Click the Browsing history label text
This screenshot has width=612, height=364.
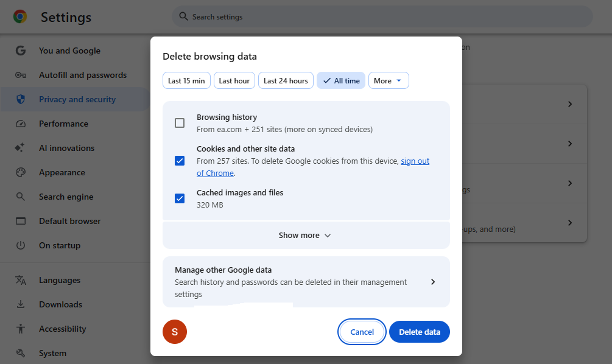227,117
